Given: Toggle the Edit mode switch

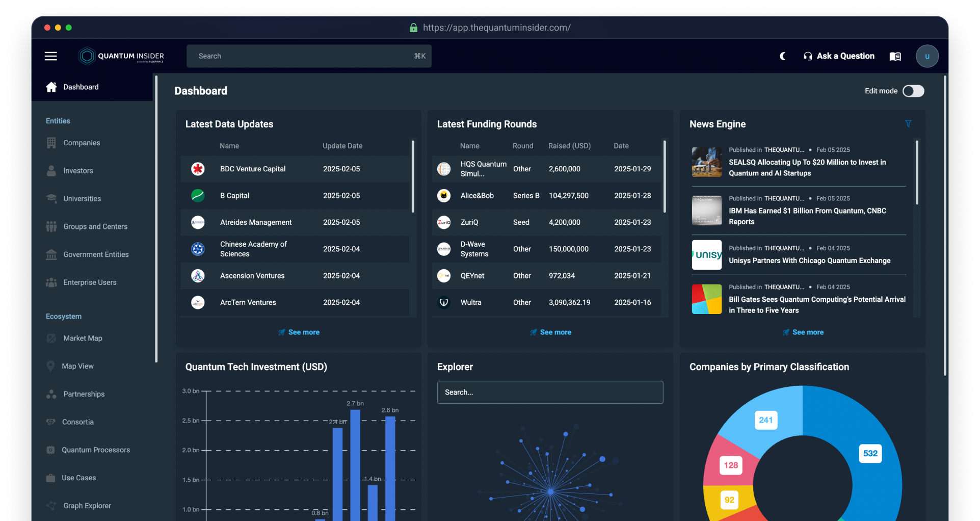Looking at the screenshot, I should 913,91.
